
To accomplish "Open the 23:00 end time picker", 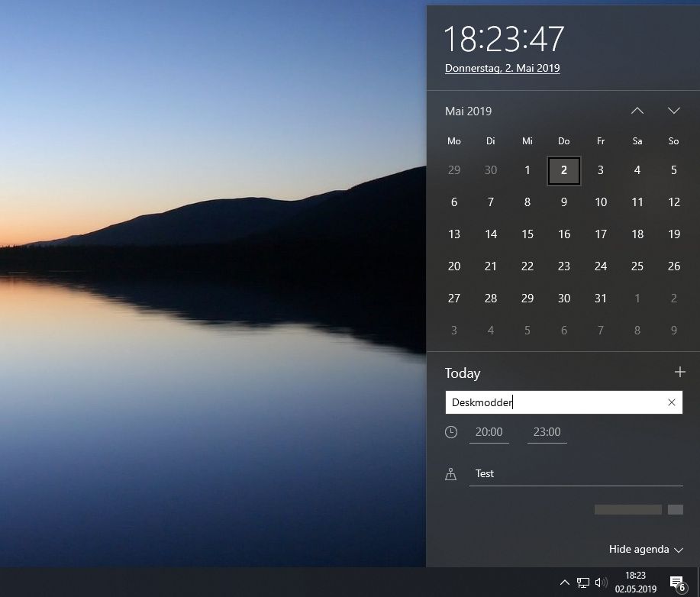I will tap(547, 432).
